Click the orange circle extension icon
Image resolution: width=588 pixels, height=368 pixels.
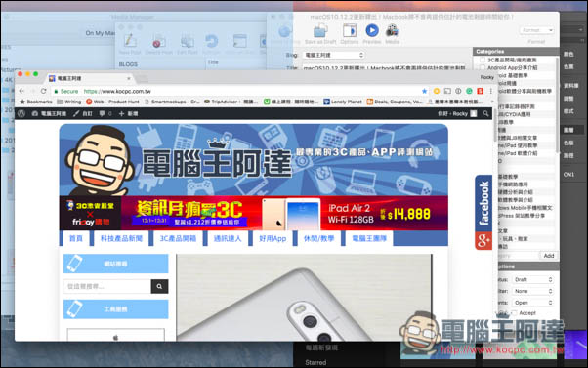point(437,91)
